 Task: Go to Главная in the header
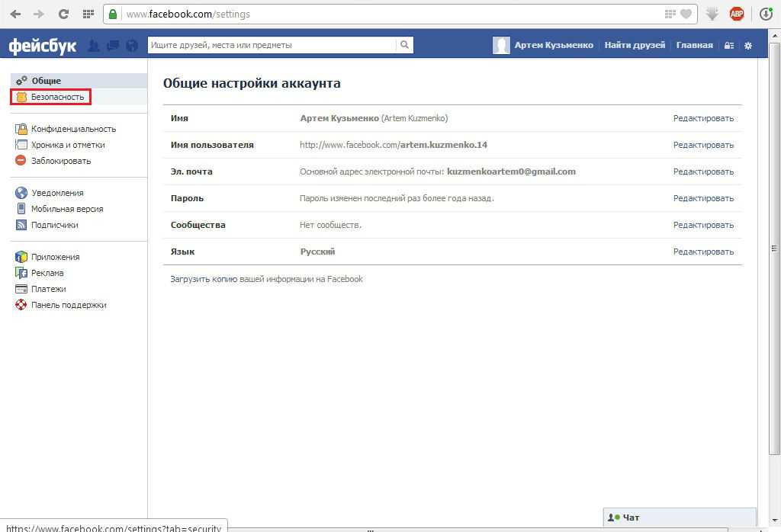[694, 45]
